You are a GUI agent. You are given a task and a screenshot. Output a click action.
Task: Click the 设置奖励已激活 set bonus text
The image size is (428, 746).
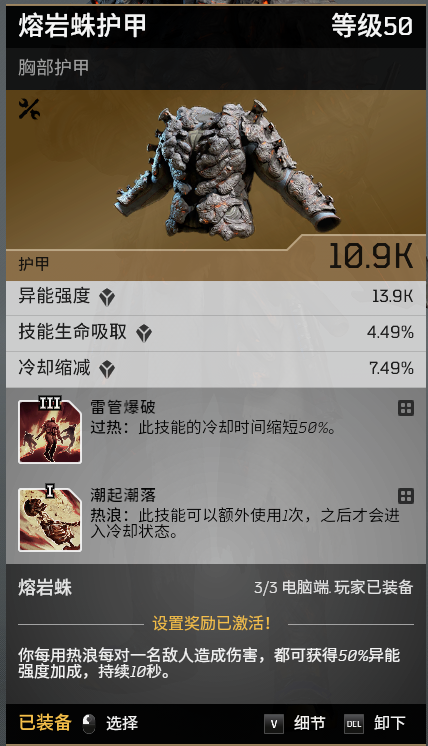212,623
